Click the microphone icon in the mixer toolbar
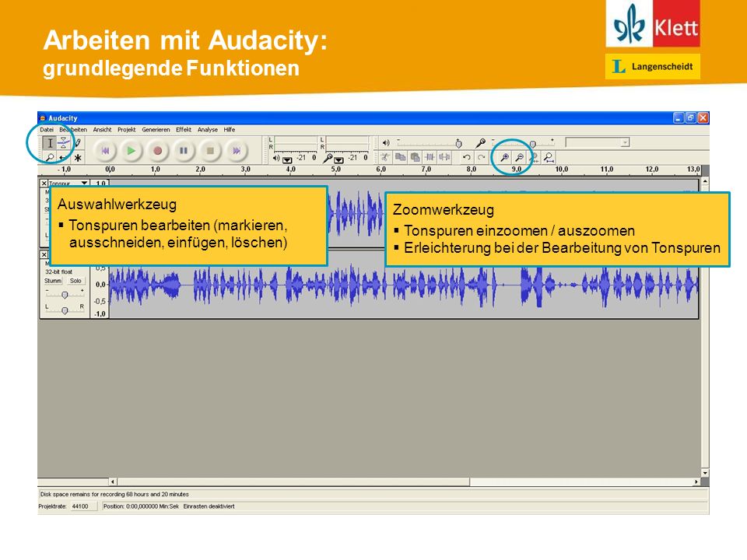 [480, 143]
